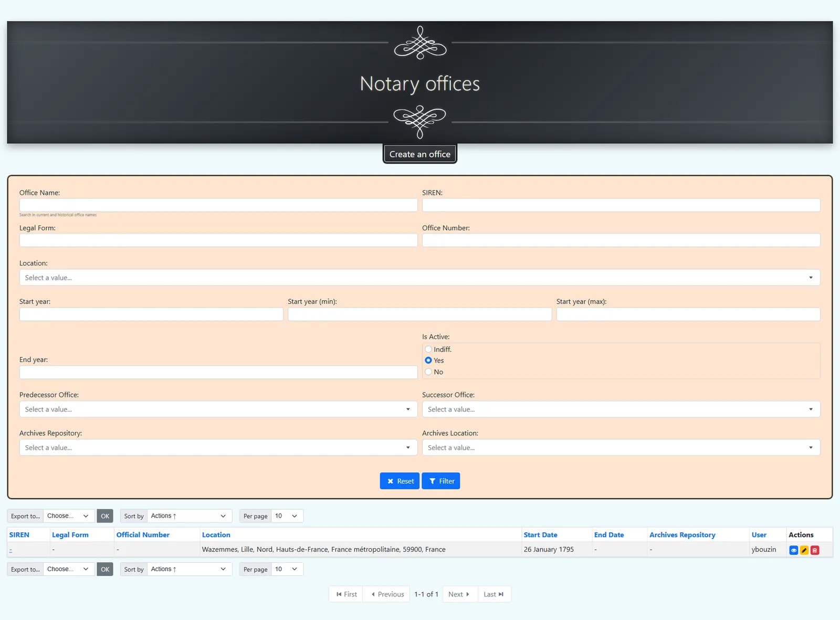
Task: Open the Successor Office dropdown
Action: point(621,409)
